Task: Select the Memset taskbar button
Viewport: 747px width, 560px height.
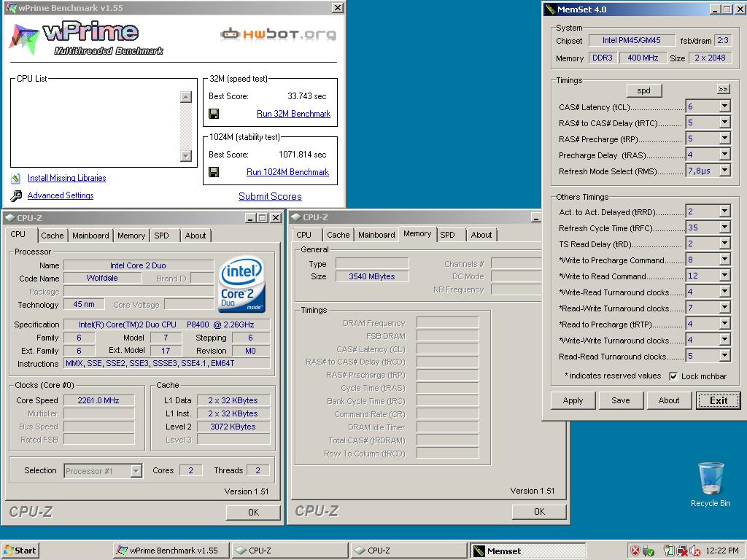Action: [527, 551]
